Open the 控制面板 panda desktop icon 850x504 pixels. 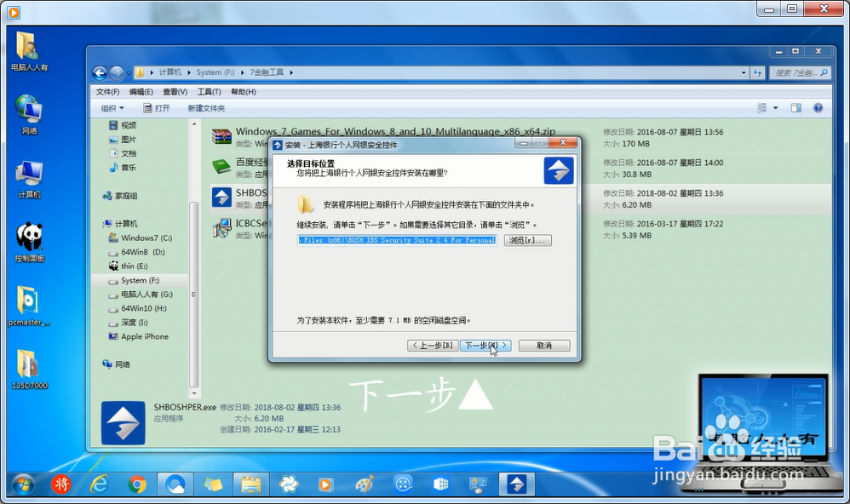click(x=29, y=243)
